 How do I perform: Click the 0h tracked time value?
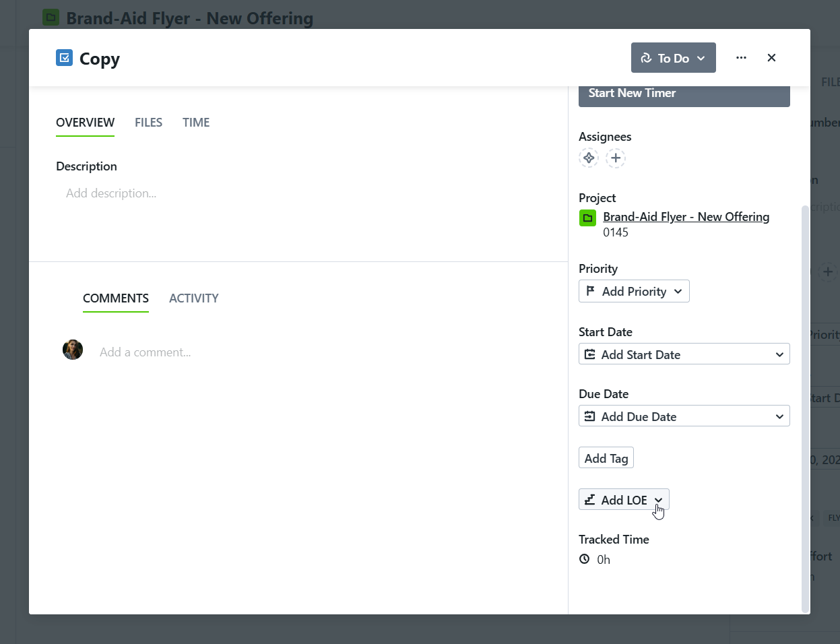(604, 560)
